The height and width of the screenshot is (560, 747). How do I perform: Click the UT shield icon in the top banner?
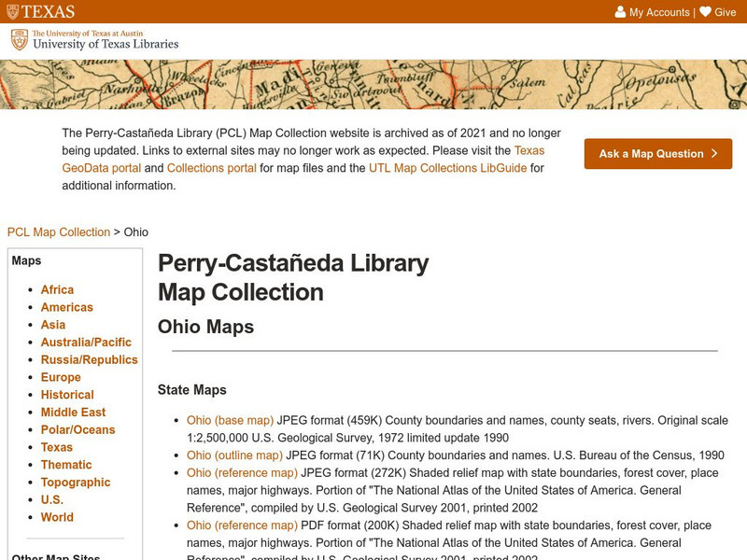[x=12, y=11]
